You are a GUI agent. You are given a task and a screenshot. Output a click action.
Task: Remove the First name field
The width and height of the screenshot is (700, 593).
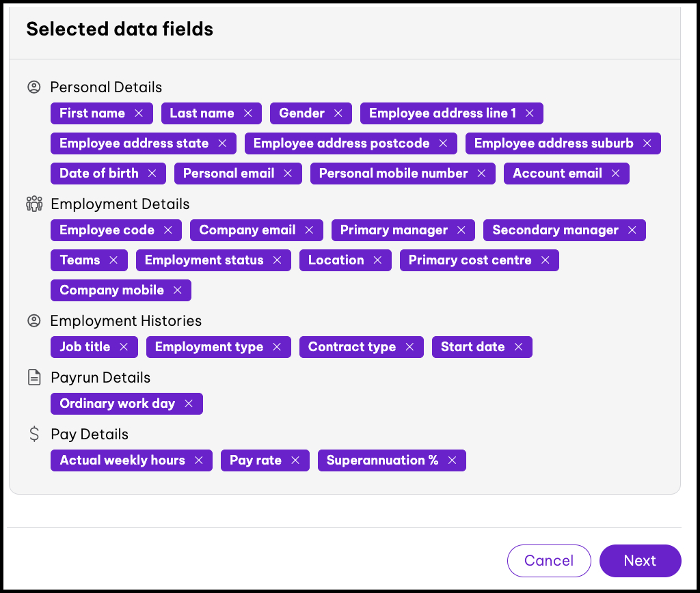tap(141, 113)
